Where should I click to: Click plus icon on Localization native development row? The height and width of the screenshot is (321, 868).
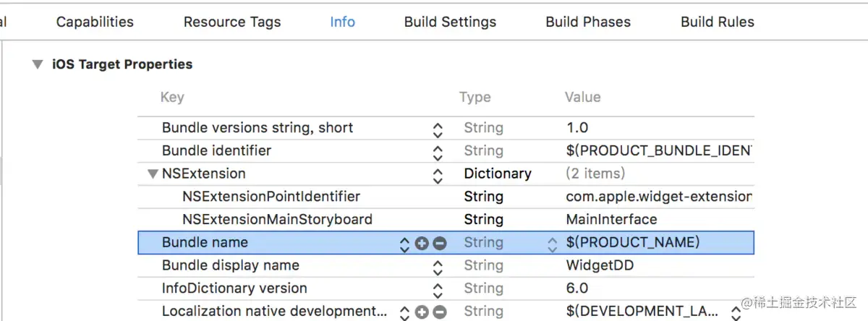pyautogui.click(x=422, y=312)
